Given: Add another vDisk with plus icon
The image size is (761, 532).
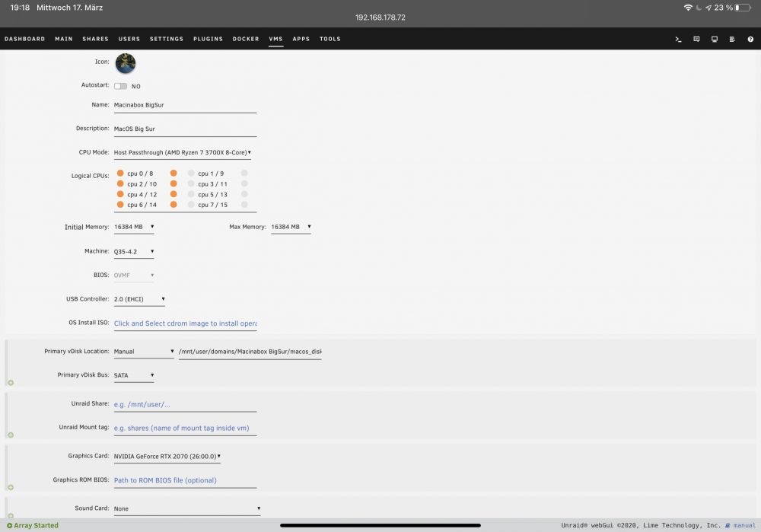Looking at the screenshot, I should click(x=11, y=383).
